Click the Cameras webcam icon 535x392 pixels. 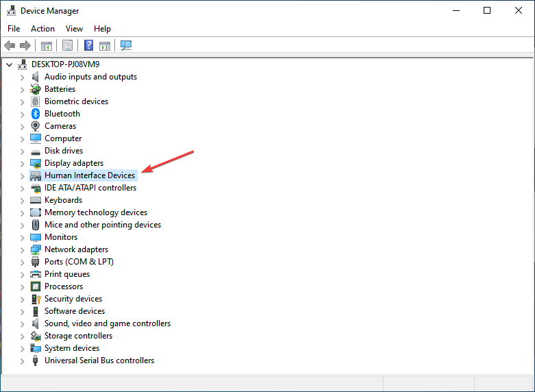(36, 126)
